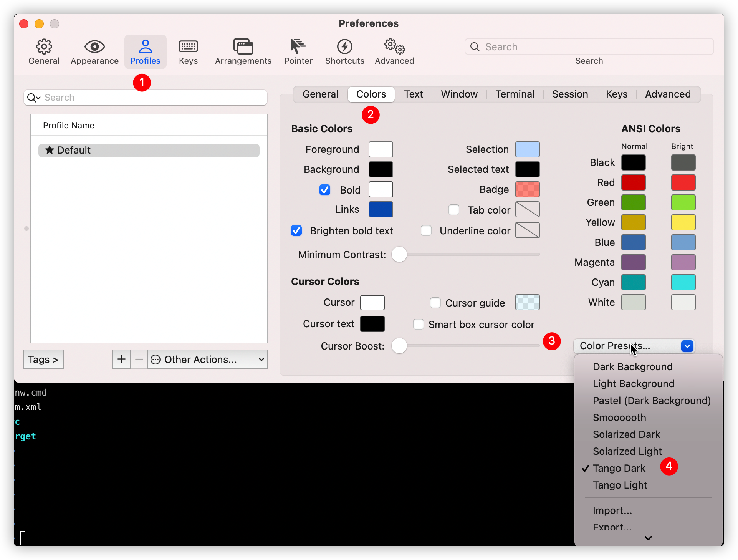Screen dimensions: 738x560
Task: Click the star next to Default profile
Action: 50,150
